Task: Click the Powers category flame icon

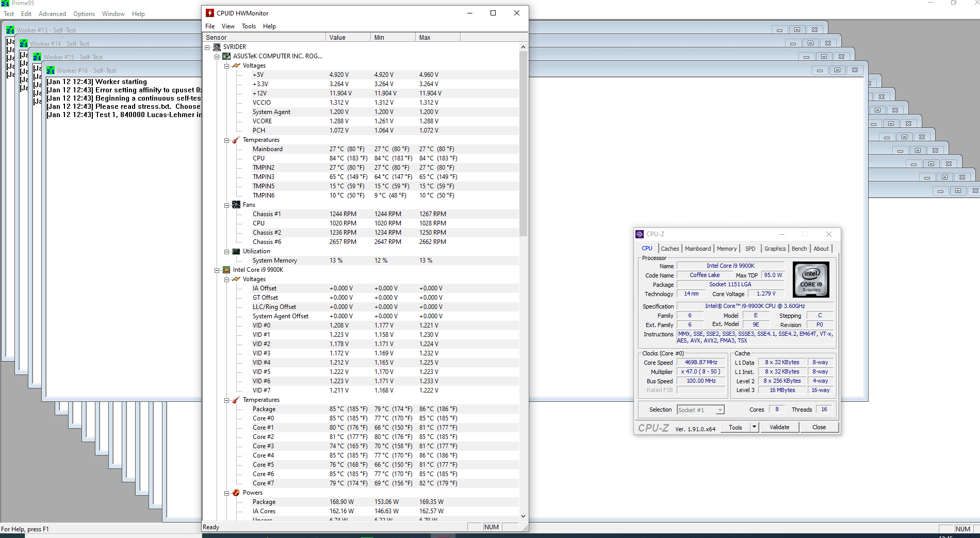Action: [x=236, y=493]
